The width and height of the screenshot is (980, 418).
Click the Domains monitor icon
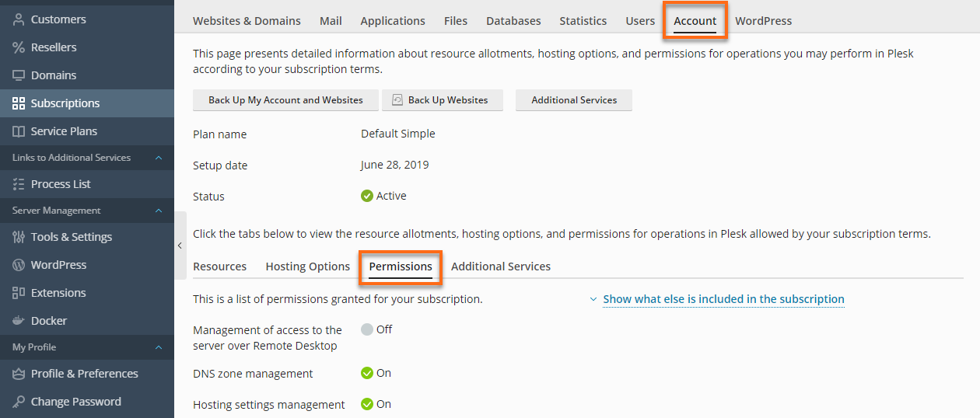tap(19, 75)
